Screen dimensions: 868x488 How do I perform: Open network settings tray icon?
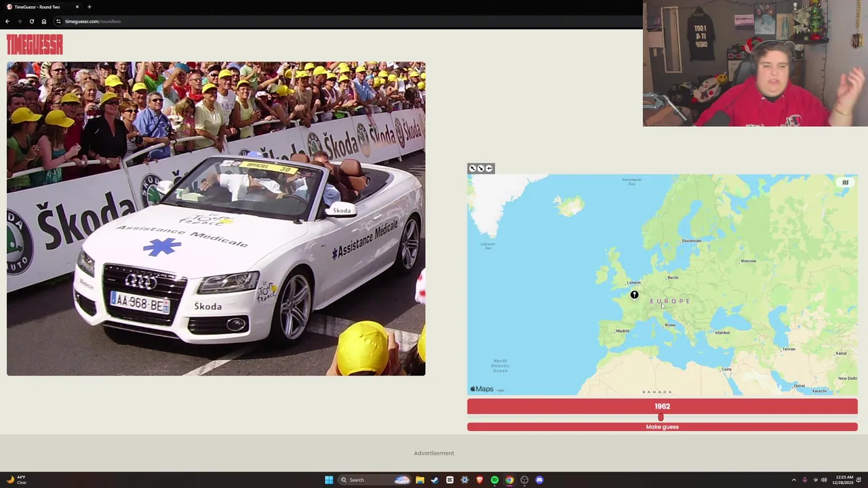click(x=815, y=480)
